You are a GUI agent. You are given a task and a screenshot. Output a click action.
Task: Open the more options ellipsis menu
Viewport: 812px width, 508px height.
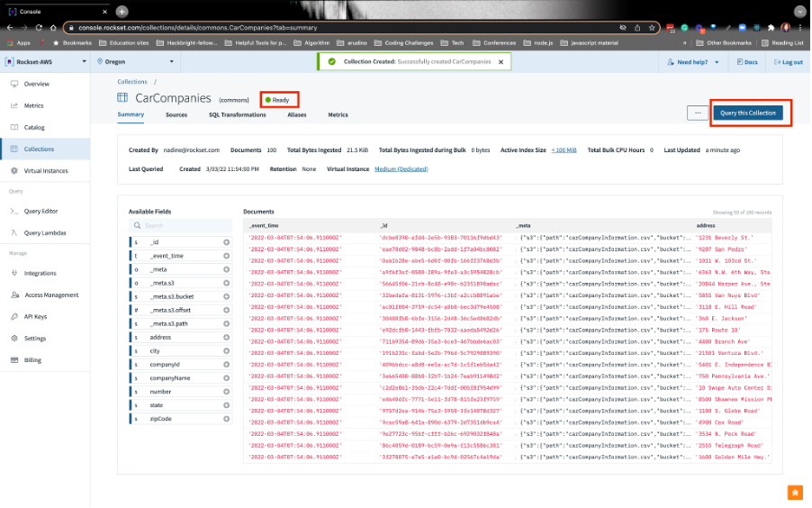[x=698, y=113]
